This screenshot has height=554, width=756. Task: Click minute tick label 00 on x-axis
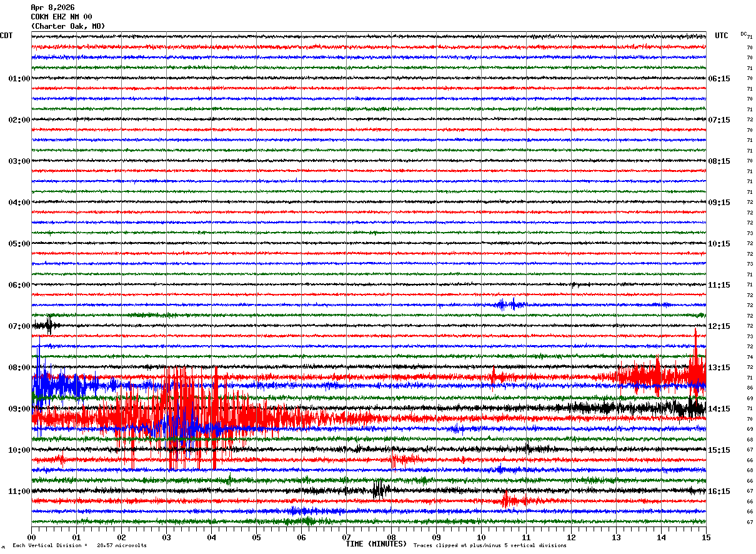click(31, 537)
